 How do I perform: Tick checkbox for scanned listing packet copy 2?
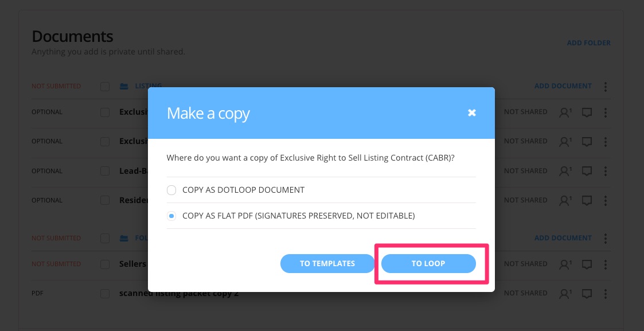(x=105, y=294)
